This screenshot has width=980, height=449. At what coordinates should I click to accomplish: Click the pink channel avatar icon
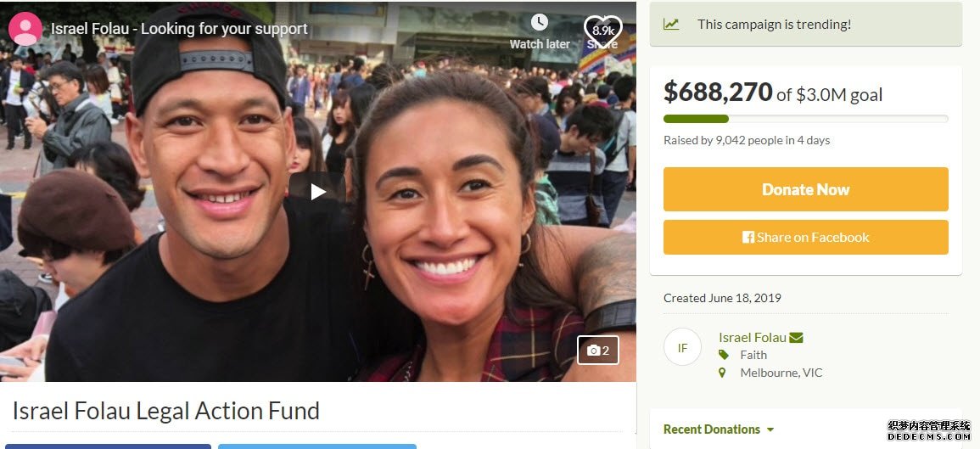click(25, 29)
